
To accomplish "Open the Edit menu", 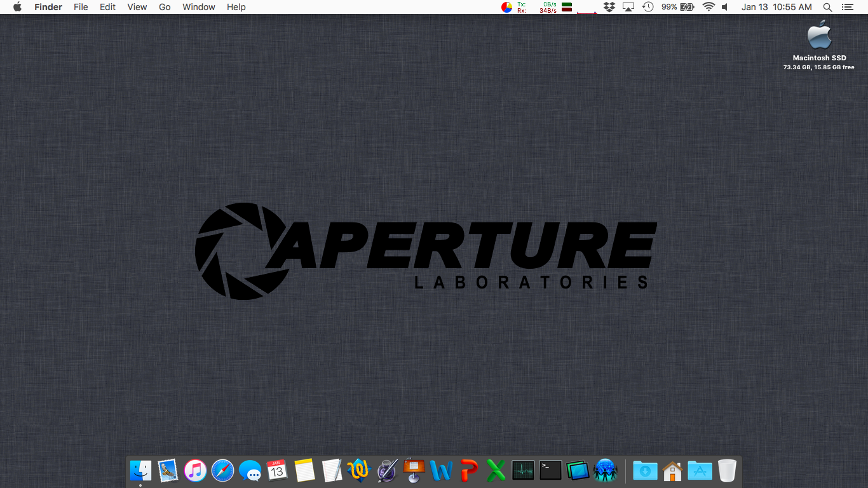I will [108, 7].
